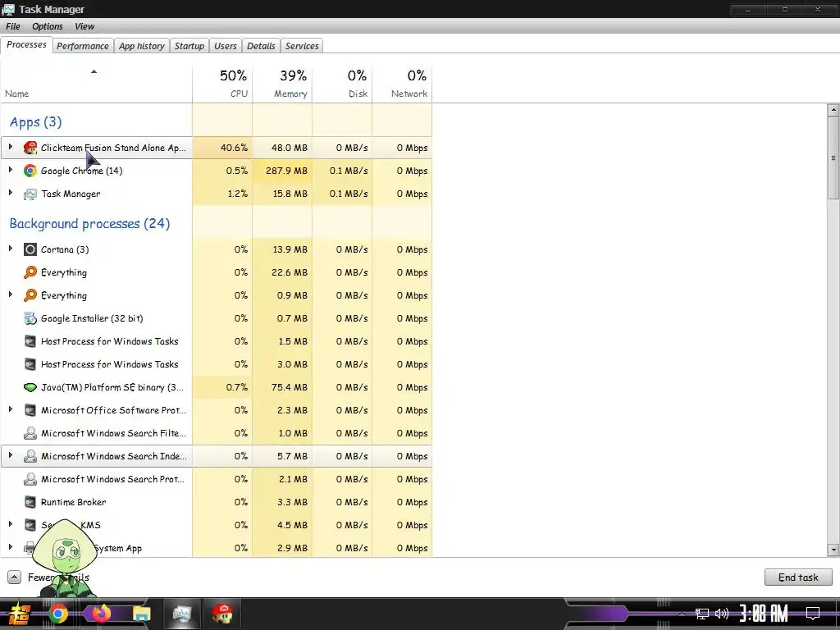840x630 pixels.
Task: Click the Mario Clickteam app on taskbar
Action: (221, 614)
